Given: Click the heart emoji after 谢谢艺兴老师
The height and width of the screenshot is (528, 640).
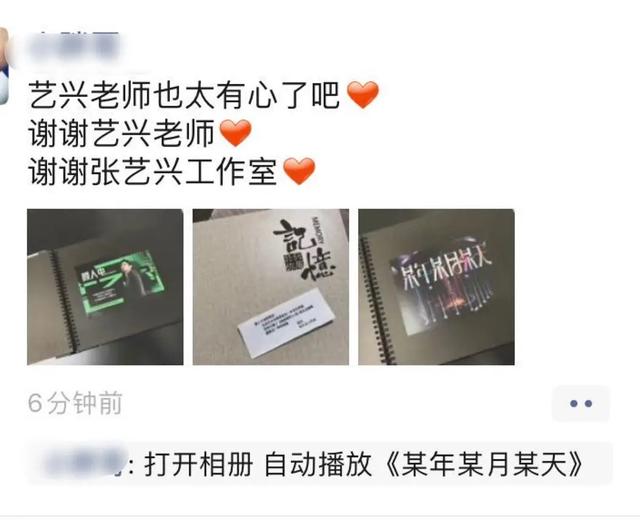Looking at the screenshot, I should coord(235,133).
